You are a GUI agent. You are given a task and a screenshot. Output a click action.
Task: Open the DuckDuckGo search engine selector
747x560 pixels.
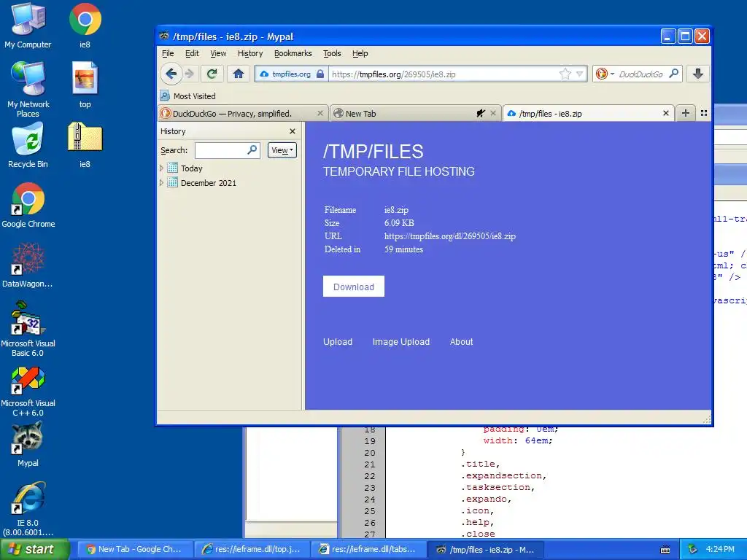[605, 74]
